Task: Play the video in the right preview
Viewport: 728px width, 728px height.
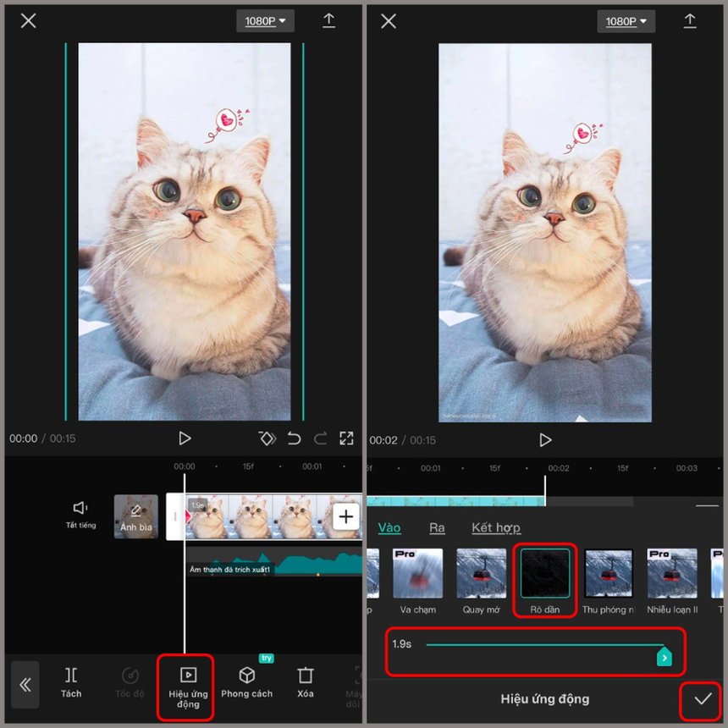Action: pyautogui.click(x=545, y=440)
